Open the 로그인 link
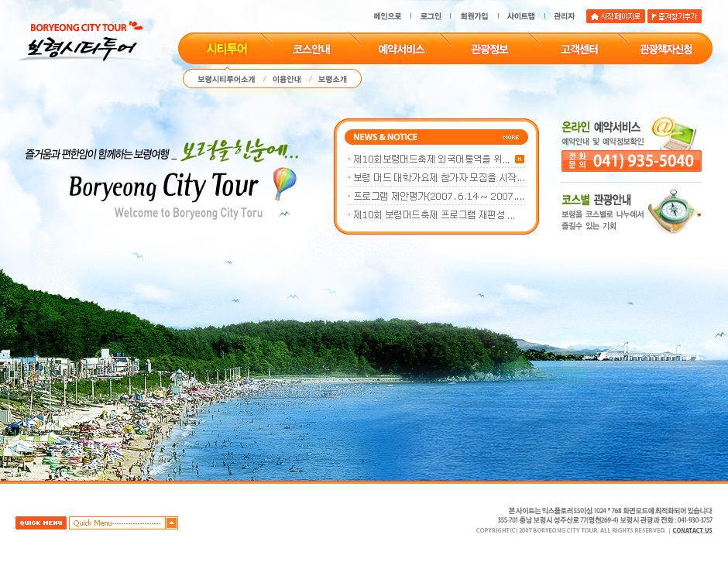 431,16
